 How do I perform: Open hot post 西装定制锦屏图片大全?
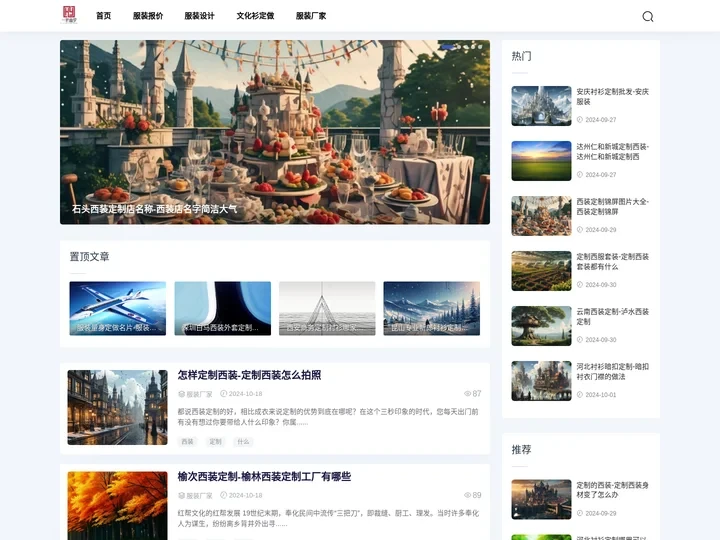point(613,207)
